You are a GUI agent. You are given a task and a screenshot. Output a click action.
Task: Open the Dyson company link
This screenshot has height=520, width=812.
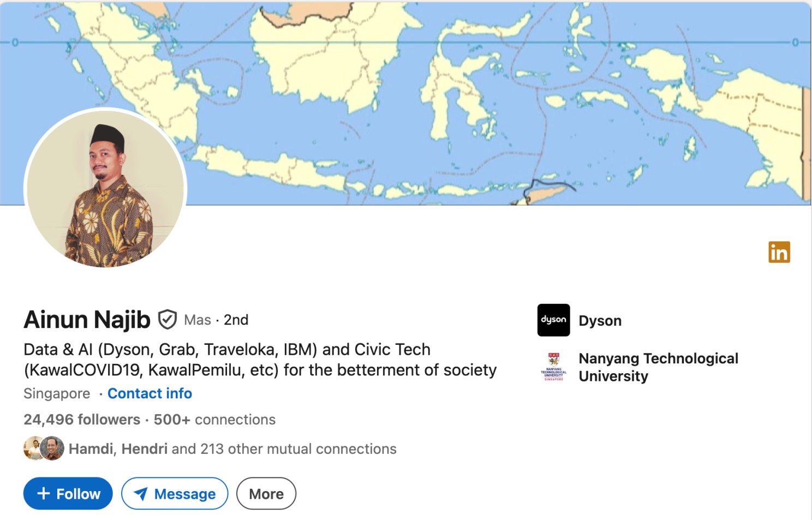pos(600,321)
